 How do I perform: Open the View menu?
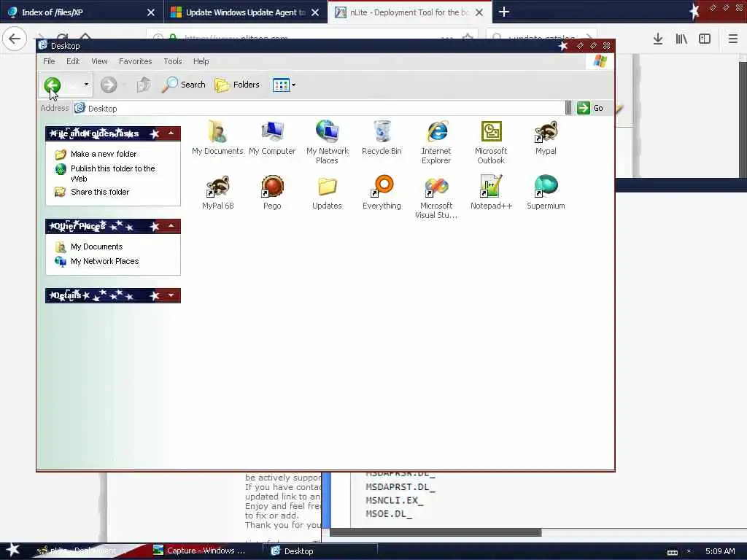99,61
